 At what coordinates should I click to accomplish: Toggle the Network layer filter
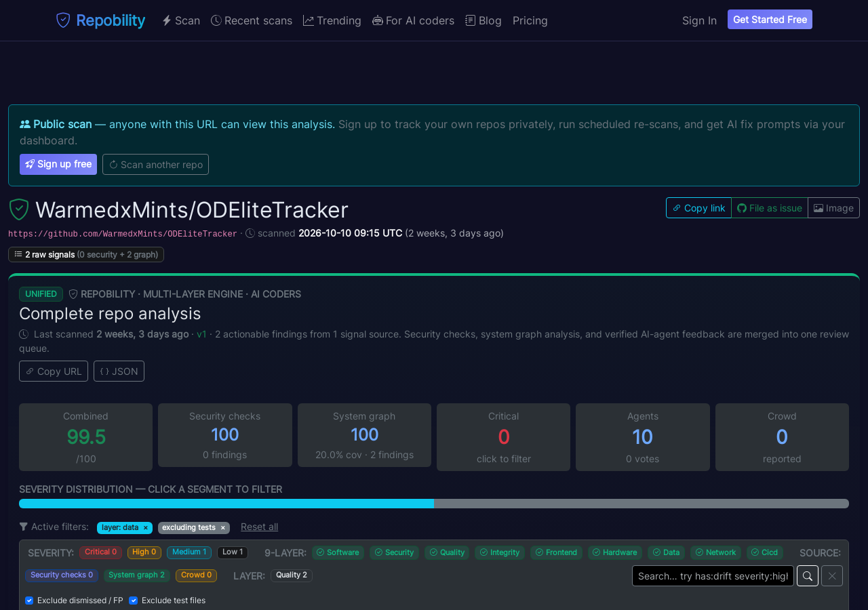715,553
